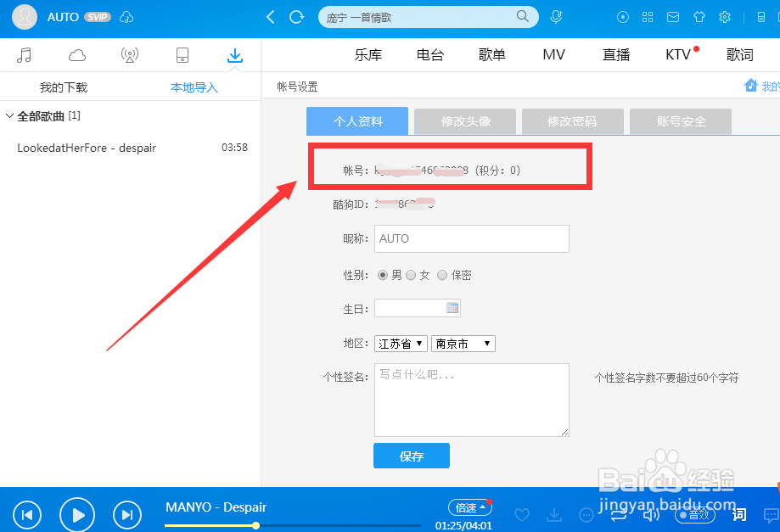Viewport: 780px width, 532px height.
Task: Open the app tools grid icon
Action: [x=648, y=18]
